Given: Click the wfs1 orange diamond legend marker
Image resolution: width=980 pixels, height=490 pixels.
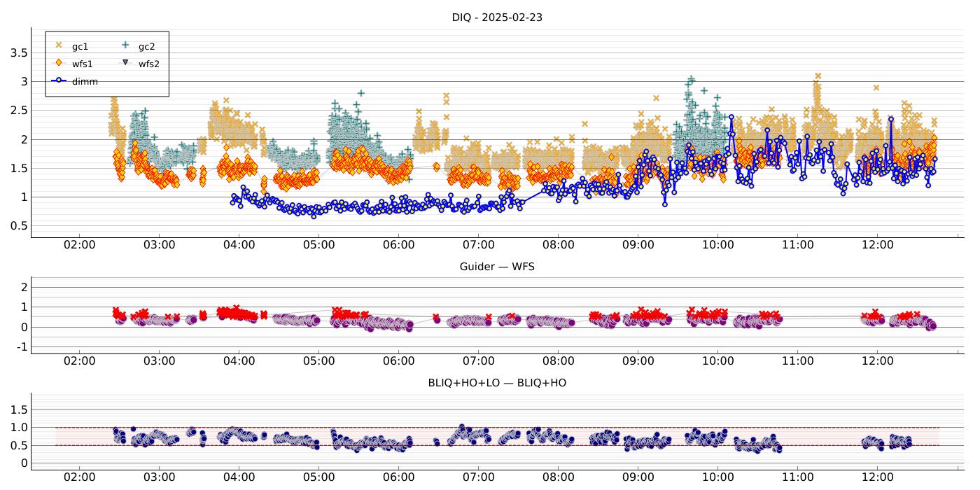Looking at the screenshot, I should (58, 62).
